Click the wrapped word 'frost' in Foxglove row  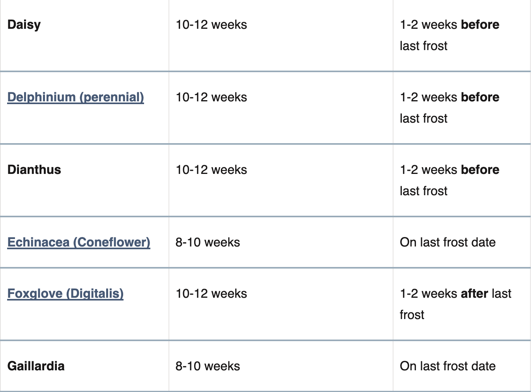[x=412, y=315]
